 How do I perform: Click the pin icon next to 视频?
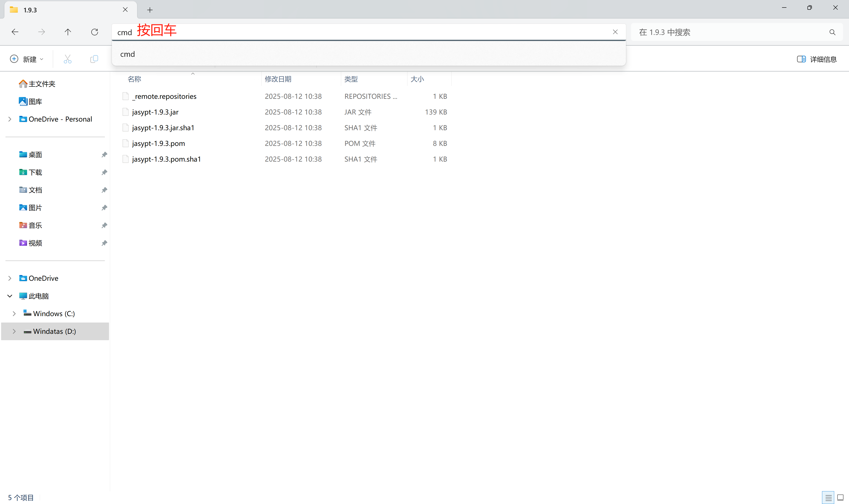tap(104, 243)
